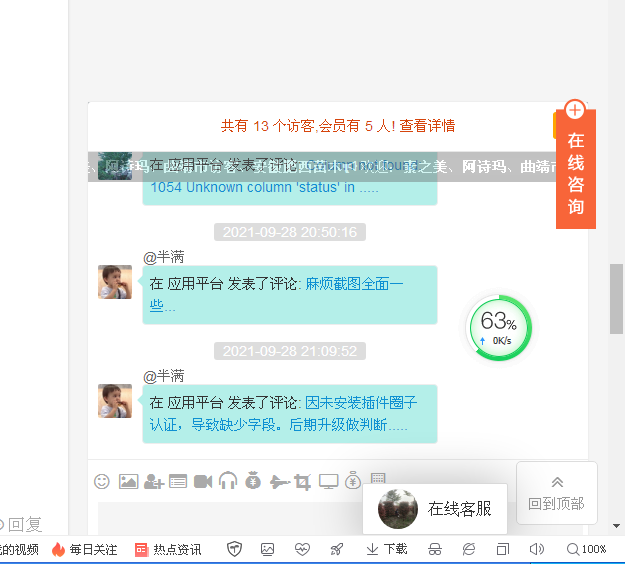Click the 63% circular speed indicator
This screenshot has height=564, width=625.
coord(499,327)
